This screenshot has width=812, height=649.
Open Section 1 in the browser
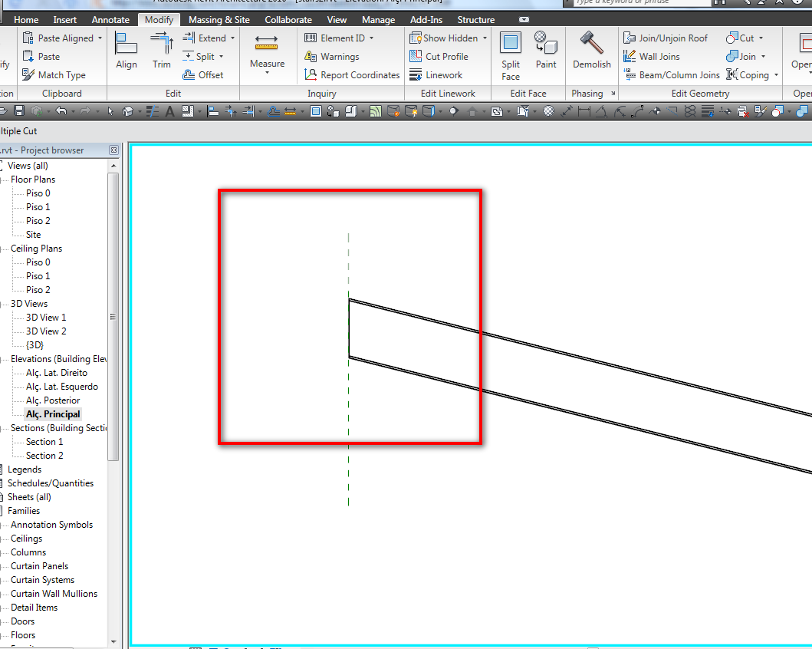pyautogui.click(x=44, y=442)
